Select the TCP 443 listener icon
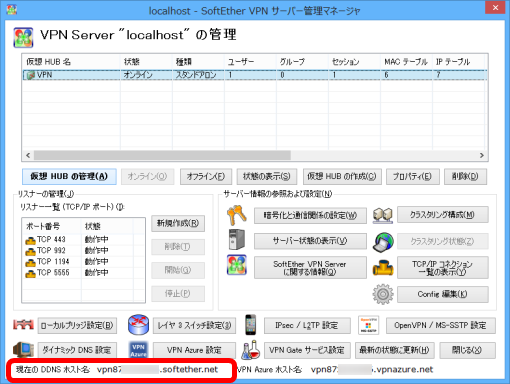 30,240
